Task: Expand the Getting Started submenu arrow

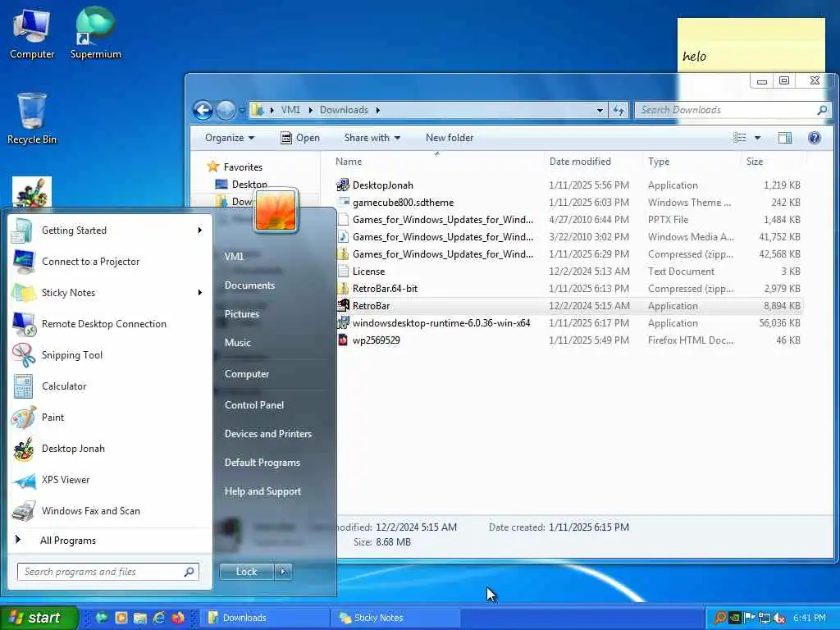Action: click(x=200, y=231)
